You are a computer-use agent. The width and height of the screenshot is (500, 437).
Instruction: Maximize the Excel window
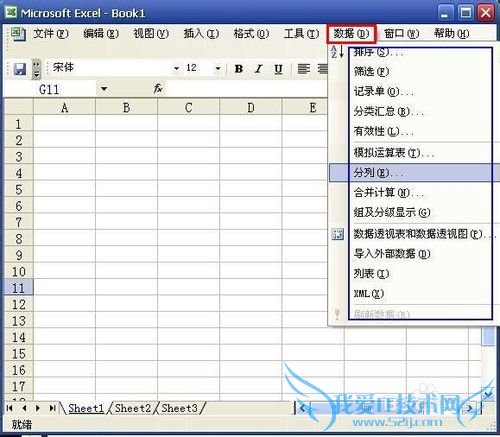click(x=465, y=13)
